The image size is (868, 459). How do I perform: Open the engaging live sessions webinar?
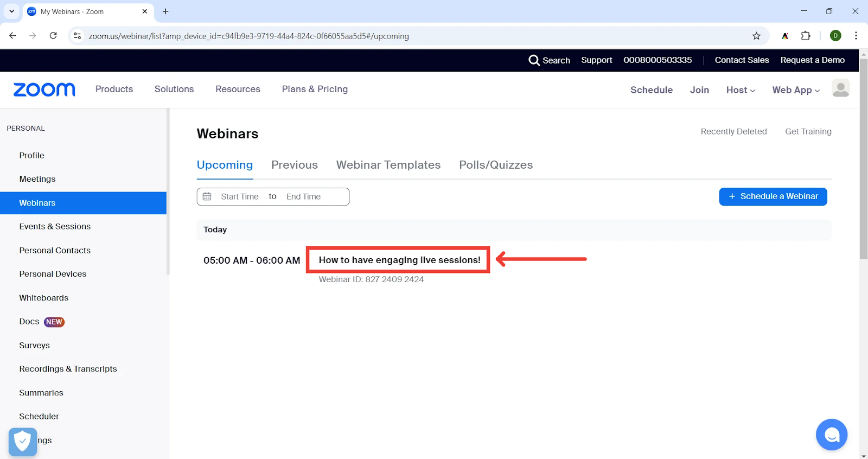399,260
